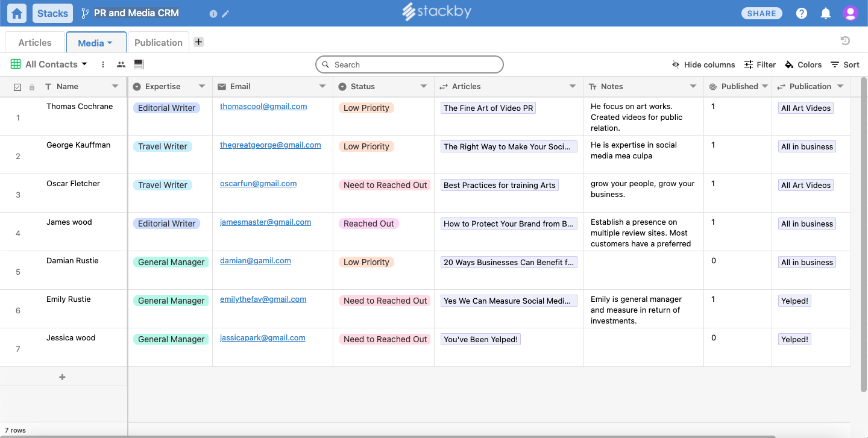Add a new table with plus icon

click(x=198, y=42)
